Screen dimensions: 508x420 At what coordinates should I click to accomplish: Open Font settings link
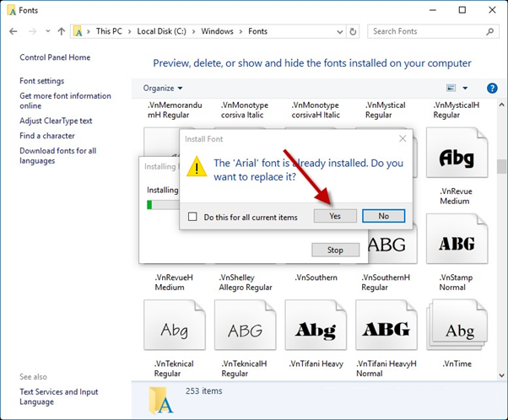click(42, 81)
